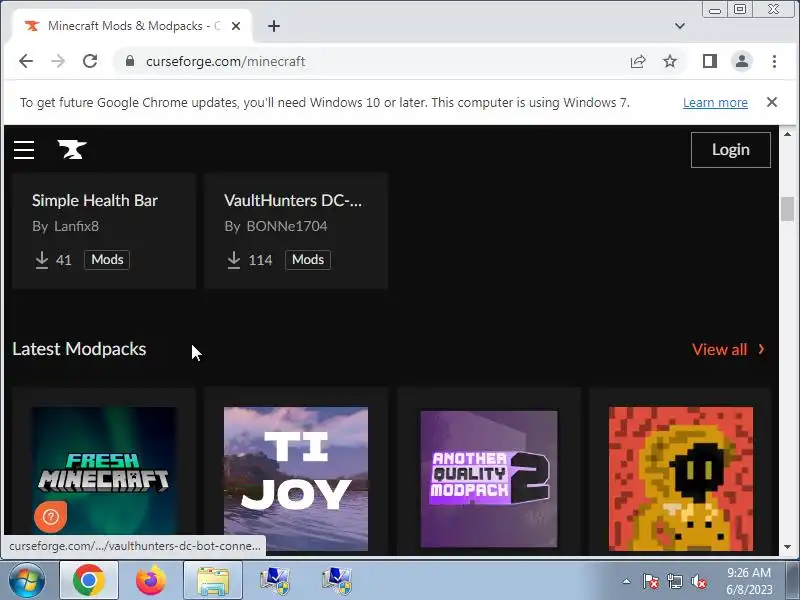Open Another Quality Modpack 2 thumbnail

[x=489, y=479]
